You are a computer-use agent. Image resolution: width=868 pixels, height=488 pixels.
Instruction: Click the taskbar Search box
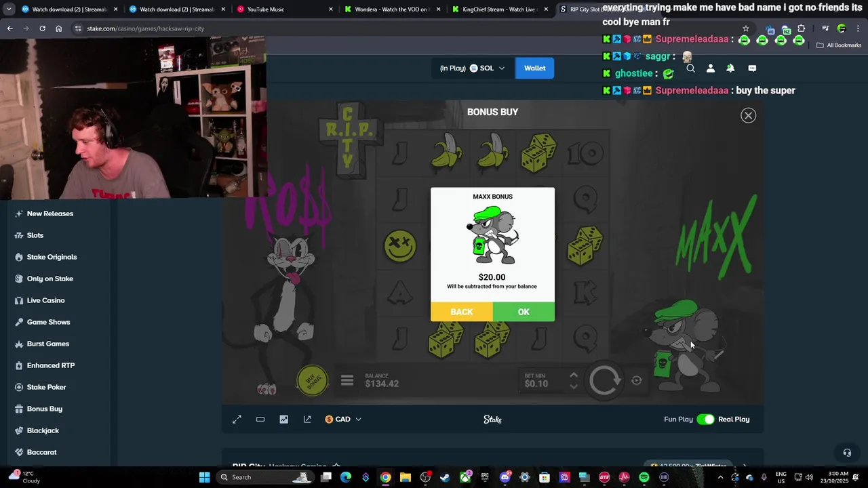tap(266, 477)
